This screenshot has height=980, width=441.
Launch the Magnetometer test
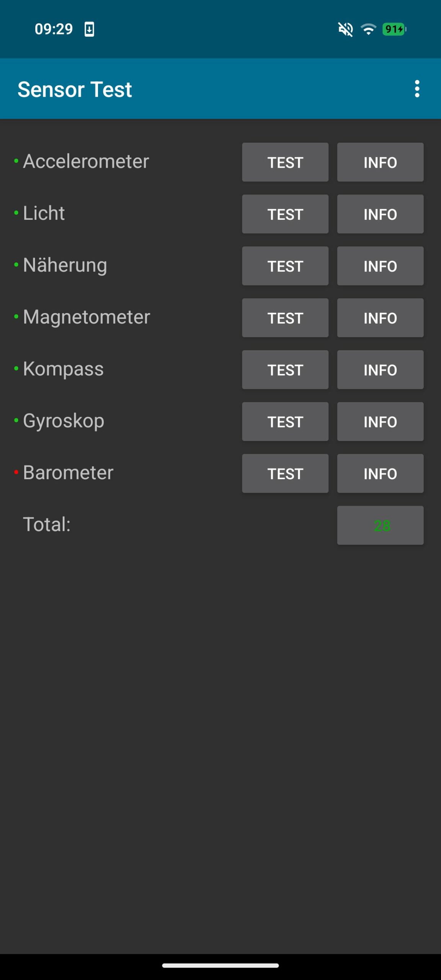point(285,318)
